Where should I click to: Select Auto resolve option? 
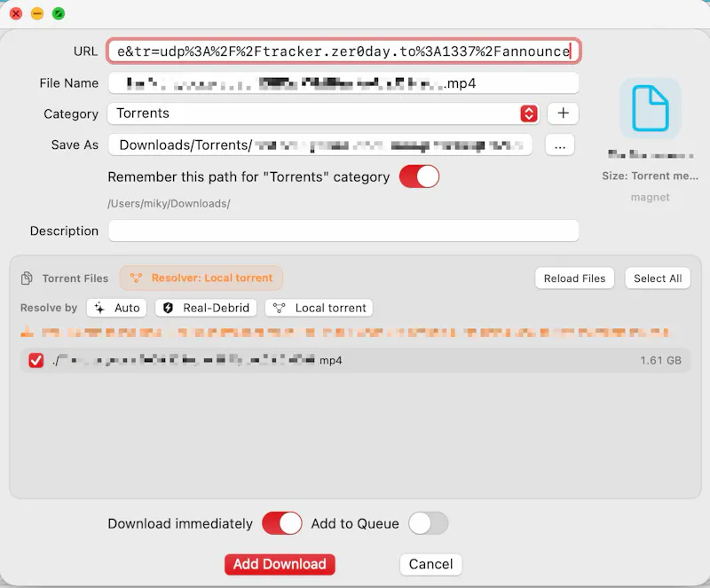pyautogui.click(x=117, y=308)
